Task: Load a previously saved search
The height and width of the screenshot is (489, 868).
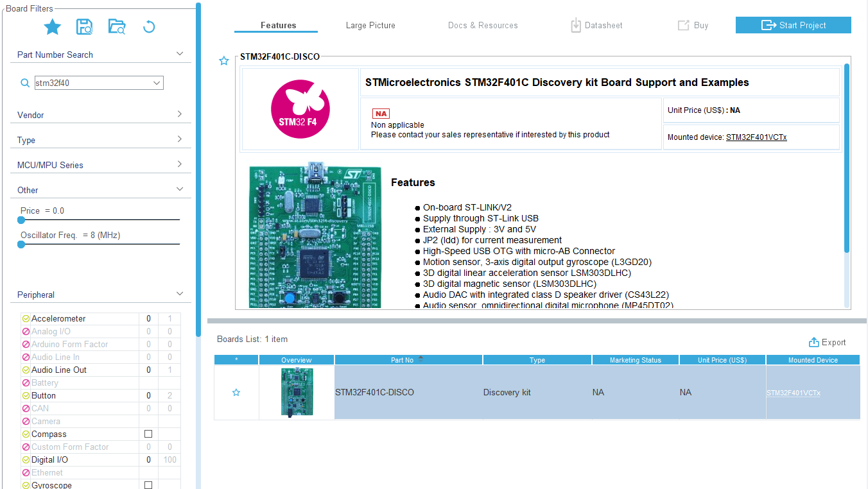Action: tap(116, 26)
